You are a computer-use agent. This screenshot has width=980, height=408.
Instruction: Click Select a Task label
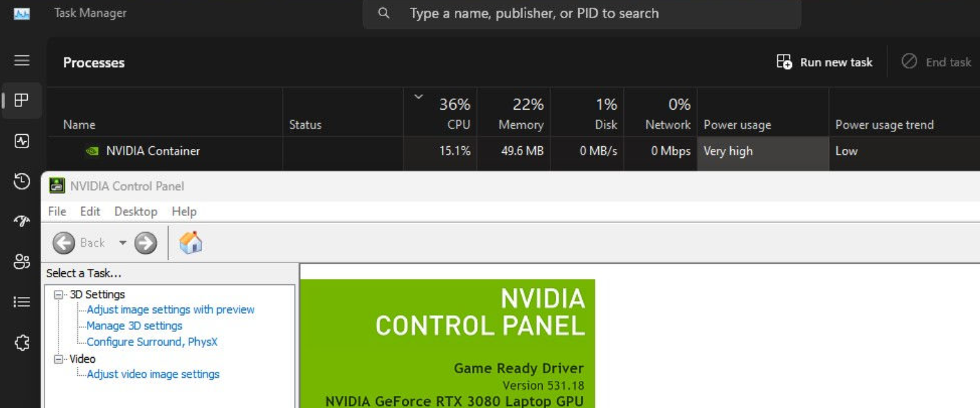tap(84, 273)
